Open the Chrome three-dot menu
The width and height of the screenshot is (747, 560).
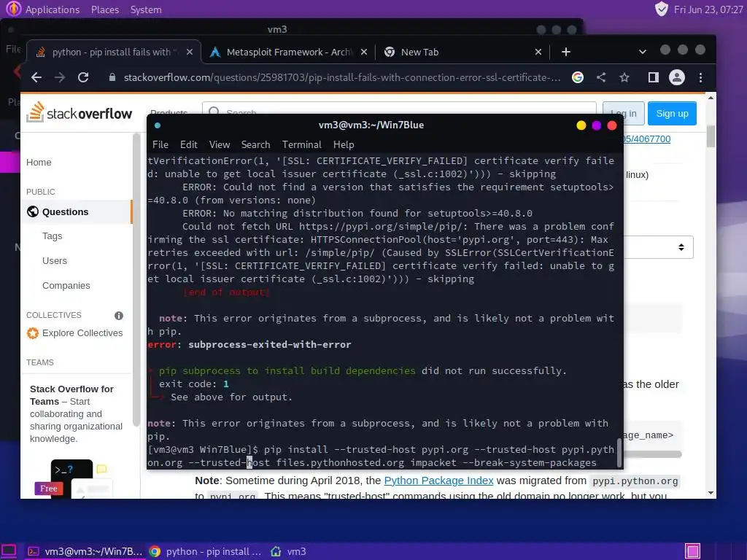click(x=700, y=77)
